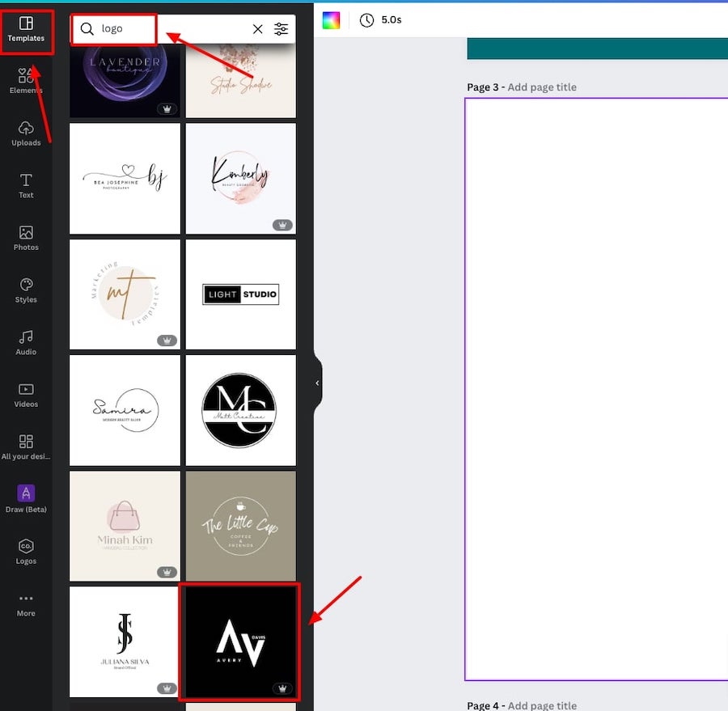This screenshot has width=728, height=711.
Task: Click the logo search input field
Action: coord(170,29)
